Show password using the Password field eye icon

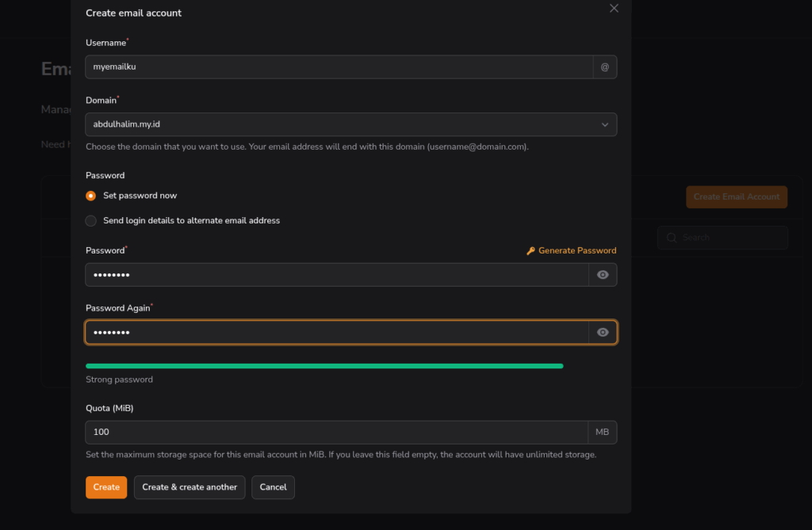[x=603, y=275]
